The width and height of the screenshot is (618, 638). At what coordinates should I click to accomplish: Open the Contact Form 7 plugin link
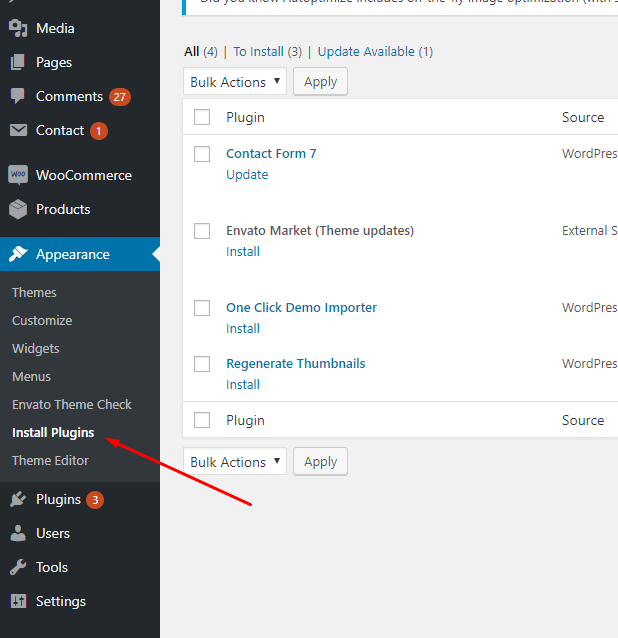coord(271,154)
